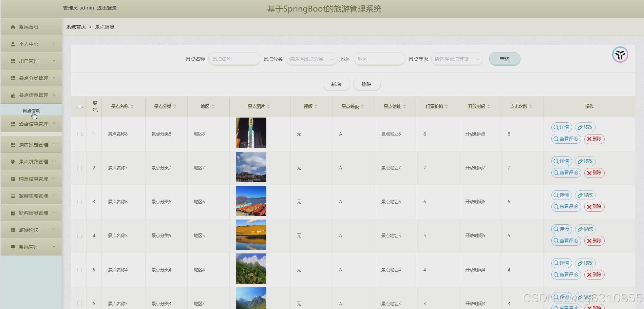This screenshot has height=309, width=644.
Task: Click the home icon beside 系统首页
Action: click(13, 27)
